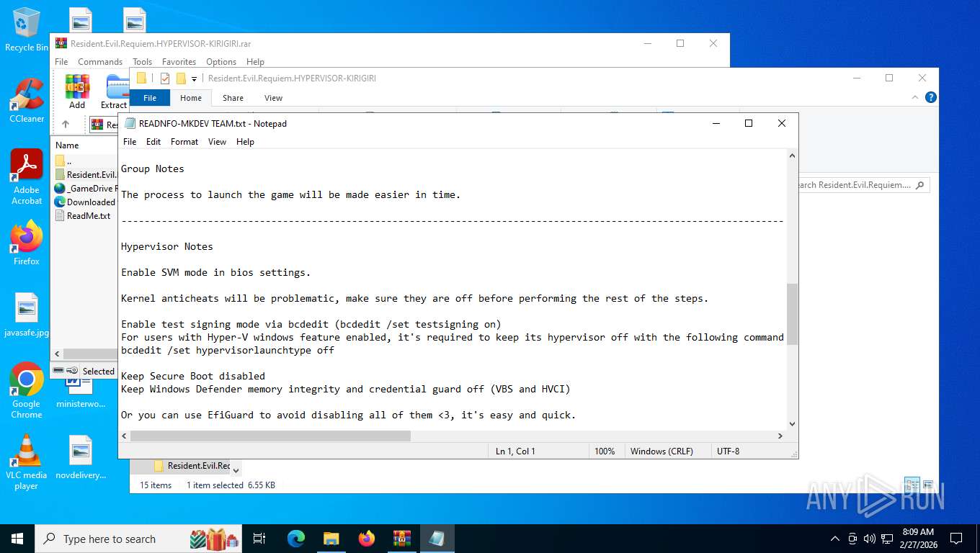Open javasafe.jpg desktop file
This screenshot has width=980, height=553.
pyautogui.click(x=27, y=315)
